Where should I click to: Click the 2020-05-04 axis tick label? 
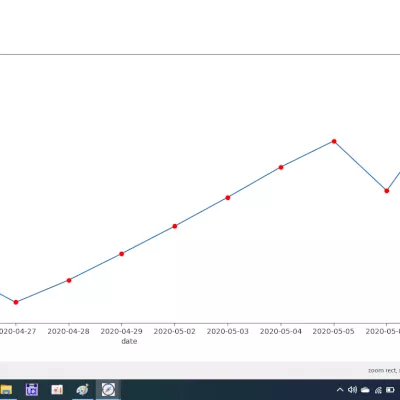pyautogui.click(x=281, y=331)
